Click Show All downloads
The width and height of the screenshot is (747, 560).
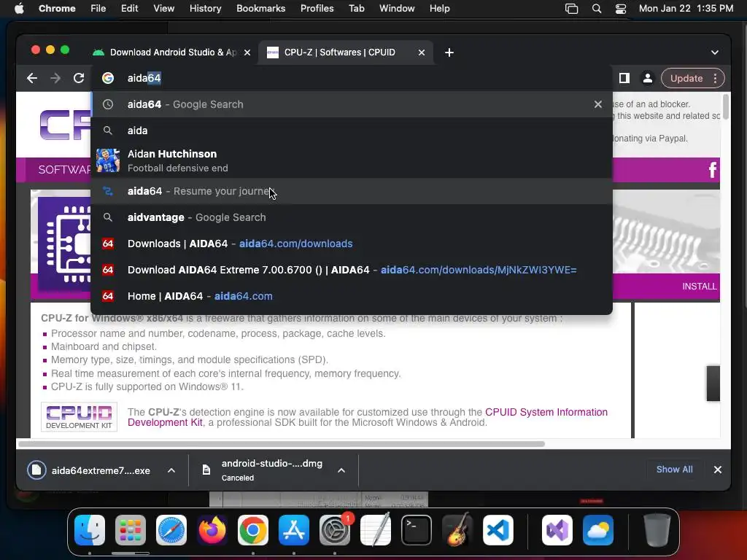[674, 470]
